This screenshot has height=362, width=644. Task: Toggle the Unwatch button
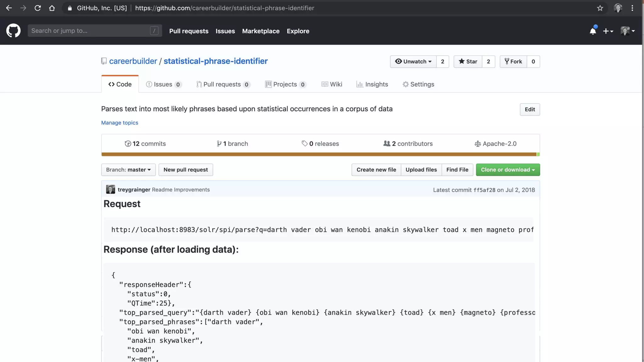413,62
